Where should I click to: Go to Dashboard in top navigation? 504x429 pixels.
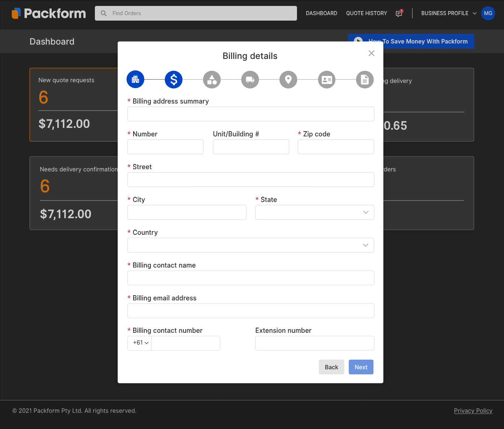(321, 13)
